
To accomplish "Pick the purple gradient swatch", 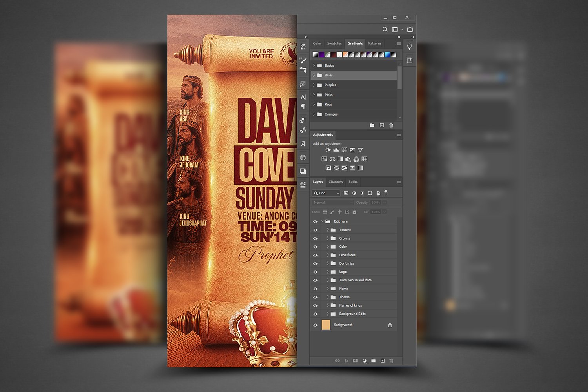I will tap(321, 54).
